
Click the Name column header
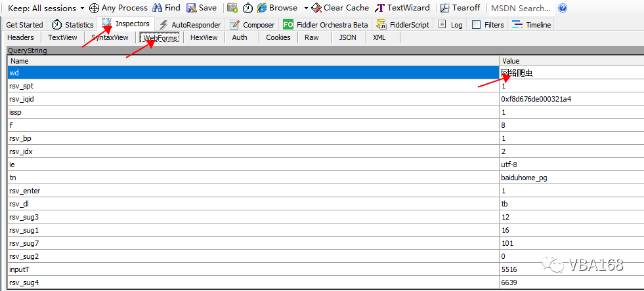coord(253,61)
